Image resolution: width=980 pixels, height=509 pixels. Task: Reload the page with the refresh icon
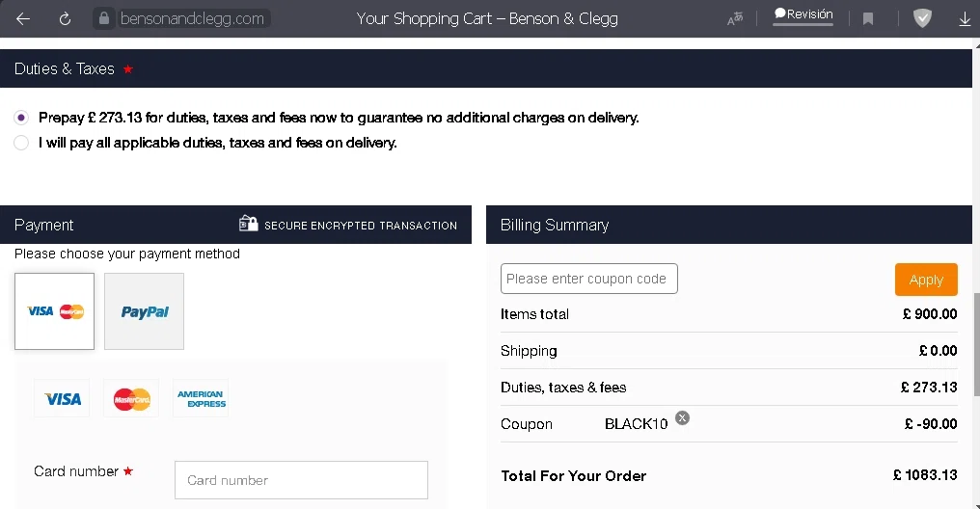coord(65,18)
